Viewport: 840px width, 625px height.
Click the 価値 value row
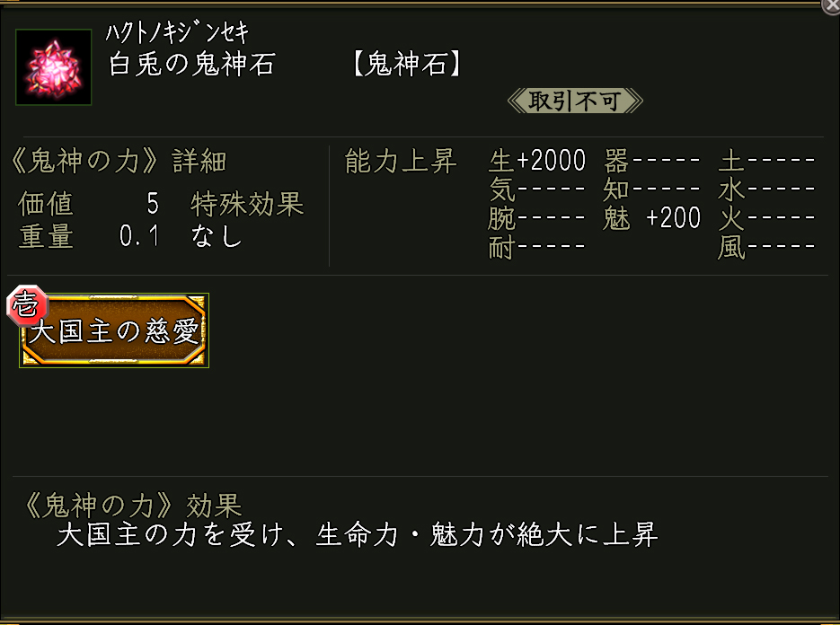point(88,205)
